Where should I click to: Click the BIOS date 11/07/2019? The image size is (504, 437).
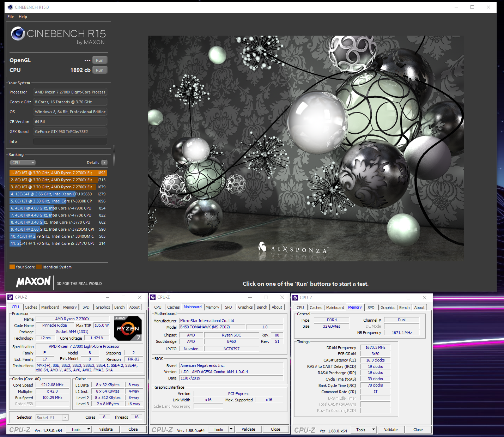click(x=231, y=378)
